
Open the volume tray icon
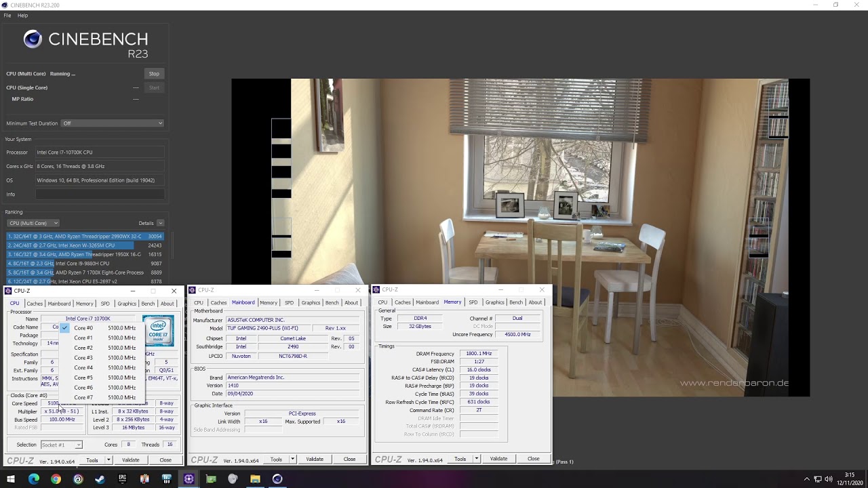click(828, 479)
